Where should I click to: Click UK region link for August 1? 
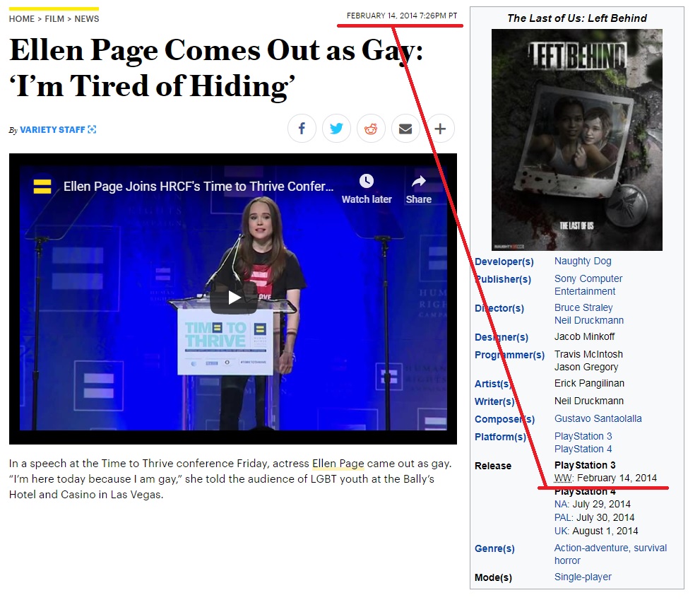[x=562, y=531]
